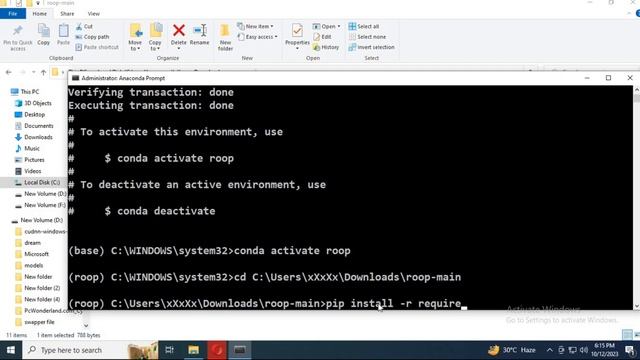Select This PC in navigation pane
Viewport: 640px width, 360px height.
pyautogui.click(x=25, y=92)
